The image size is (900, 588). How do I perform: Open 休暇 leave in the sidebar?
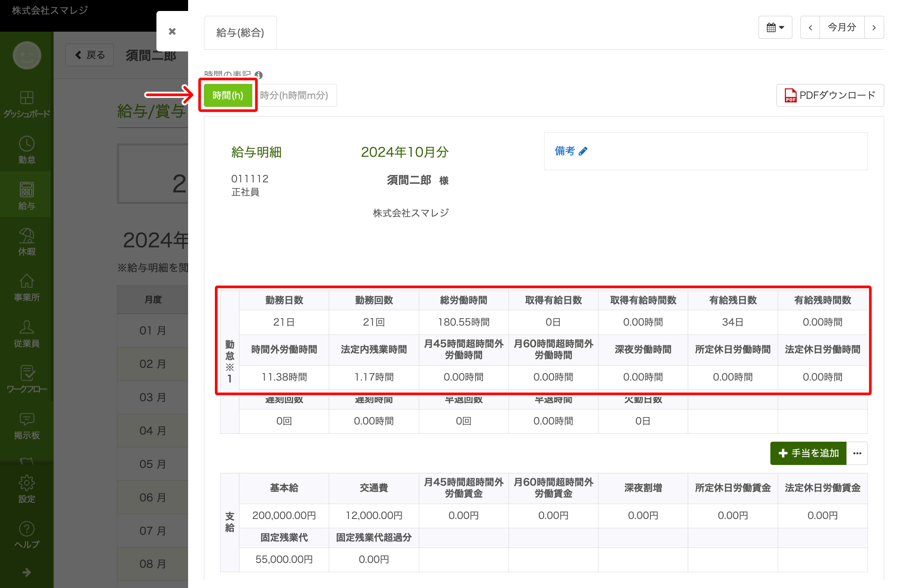pos(27,242)
